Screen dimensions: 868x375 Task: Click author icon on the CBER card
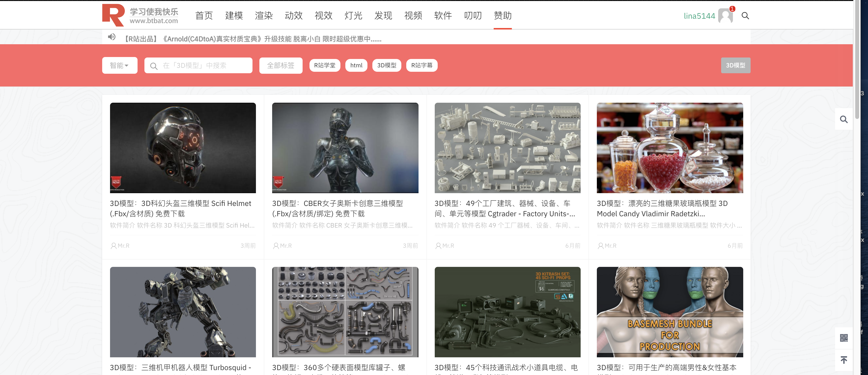(x=276, y=246)
